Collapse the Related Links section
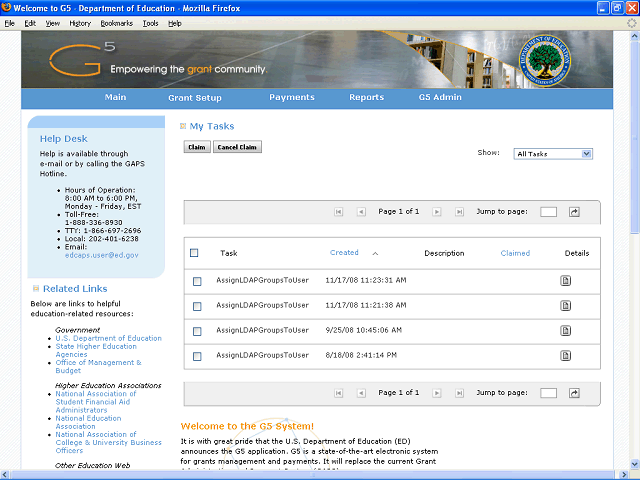This screenshot has height=480, width=640. (35, 289)
